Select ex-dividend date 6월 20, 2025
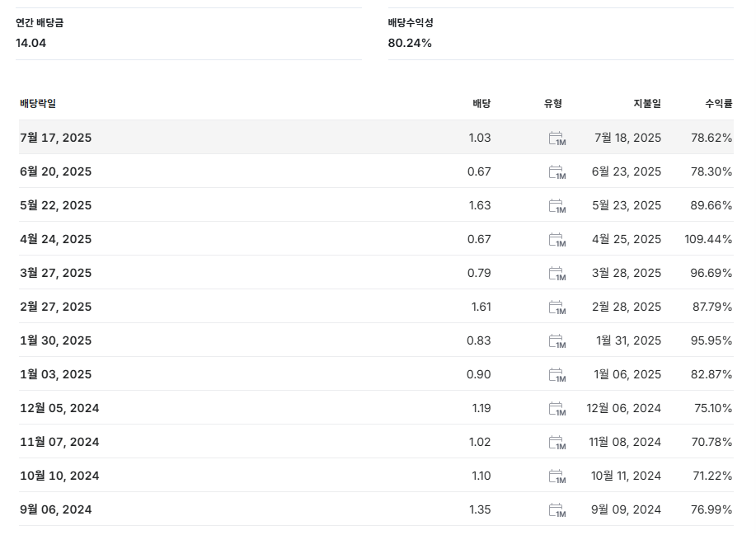This screenshot has width=756, height=535. 55,171
